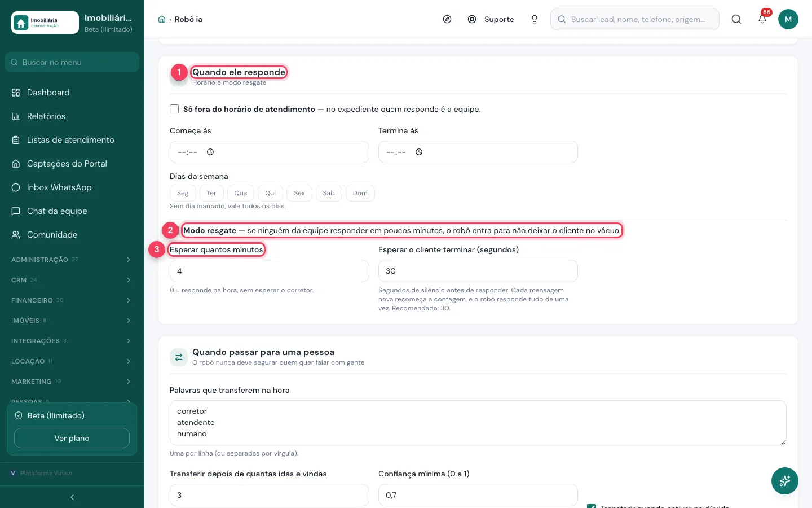Toggle the Sáb weekday chip
Viewport: 812px width, 508px height.
point(329,193)
